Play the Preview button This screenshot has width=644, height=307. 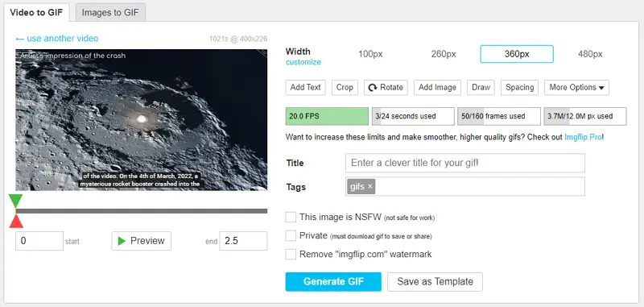coord(142,241)
